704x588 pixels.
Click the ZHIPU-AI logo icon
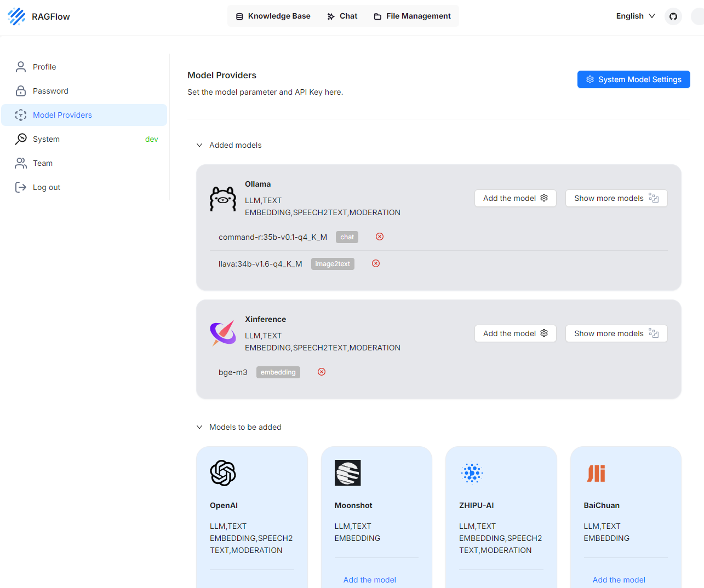pyautogui.click(x=472, y=473)
